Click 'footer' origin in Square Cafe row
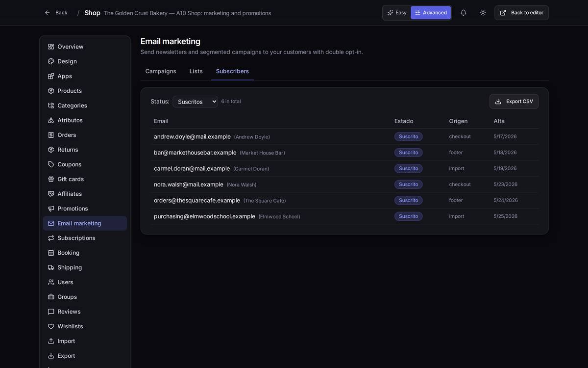Screen dimensions: 588x368 point(456,200)
